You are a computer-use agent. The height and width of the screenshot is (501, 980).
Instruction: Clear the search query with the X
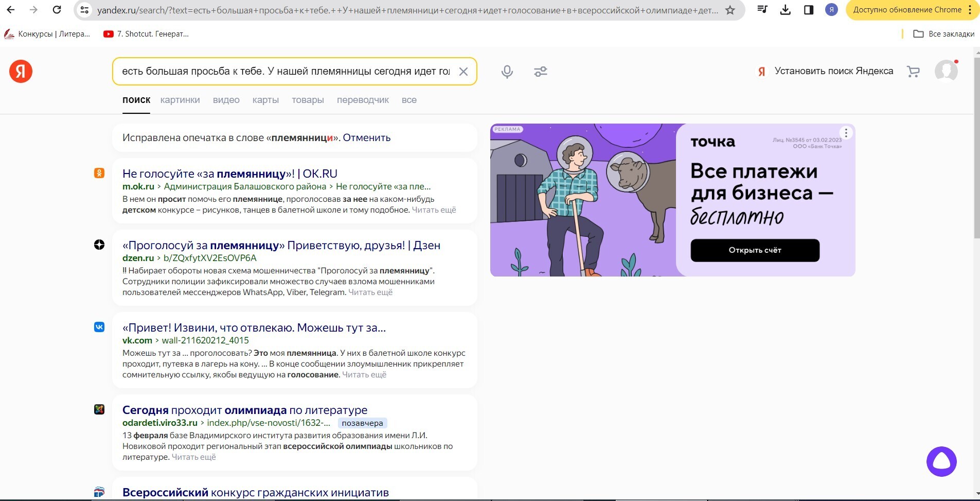click(x=463, y=72)
